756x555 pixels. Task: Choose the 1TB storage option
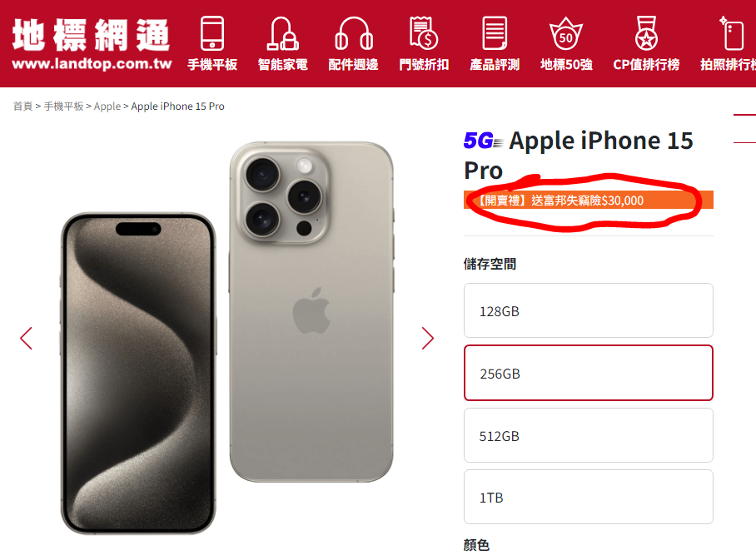[588, 498]
